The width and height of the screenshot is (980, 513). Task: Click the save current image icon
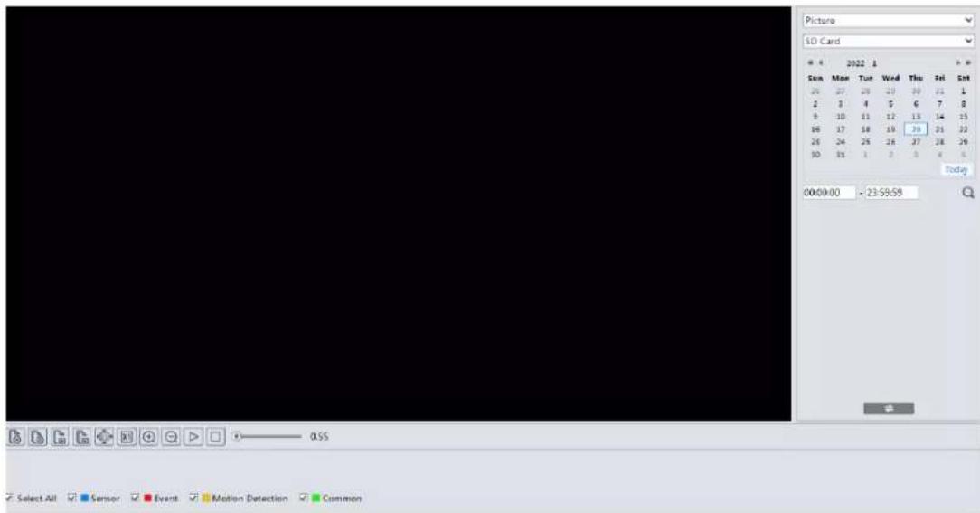pos(60,437)
